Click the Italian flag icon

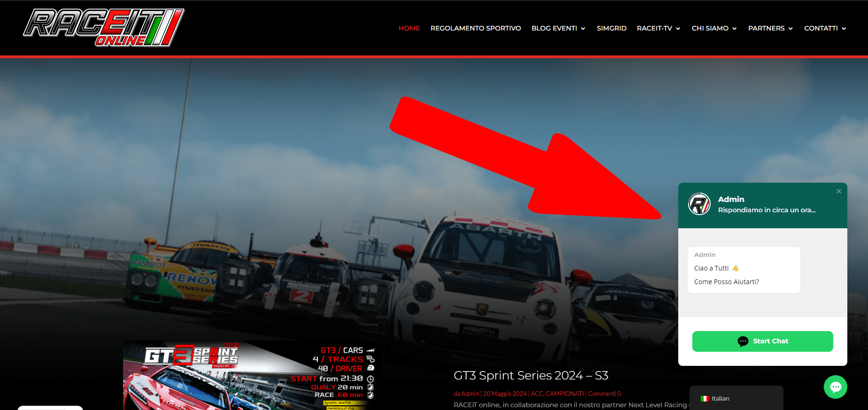pos(705,399)
